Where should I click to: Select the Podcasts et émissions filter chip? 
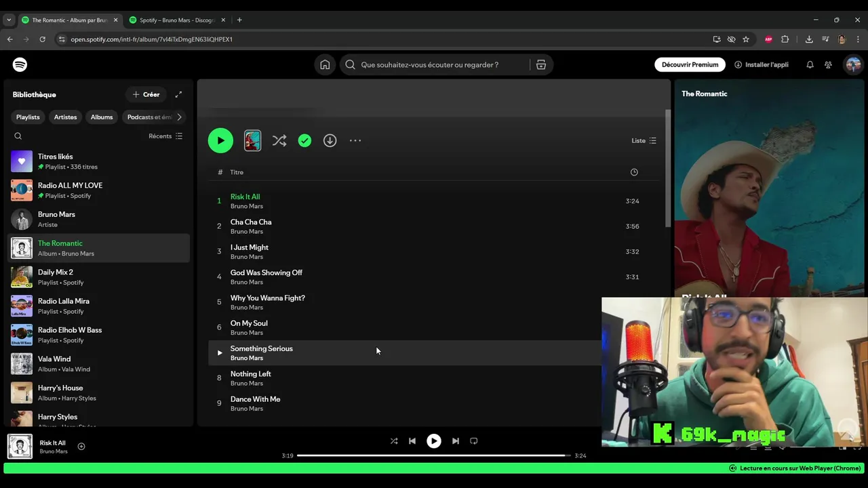pyautogui.click(x=149, y=117)
